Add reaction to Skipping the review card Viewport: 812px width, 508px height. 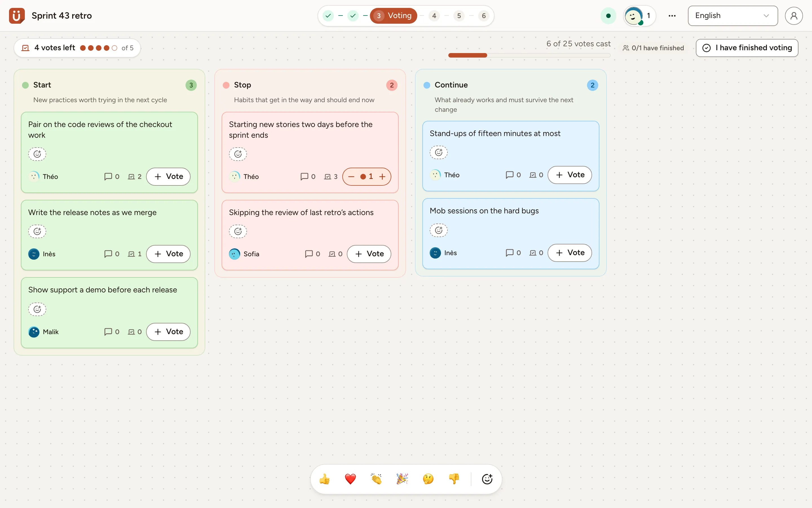pyautogui.click(x=238, y=231)
